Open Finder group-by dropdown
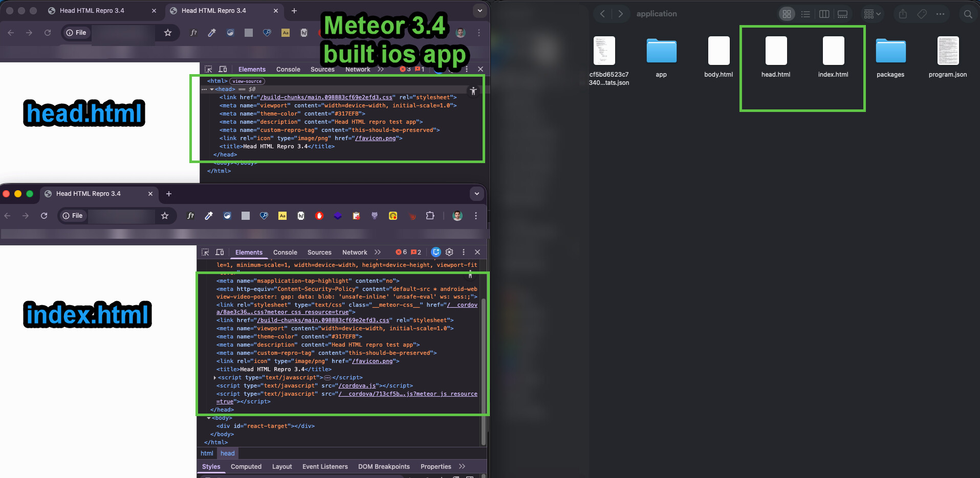This screenshot has height=478, width=980. (x=872, y=14)
